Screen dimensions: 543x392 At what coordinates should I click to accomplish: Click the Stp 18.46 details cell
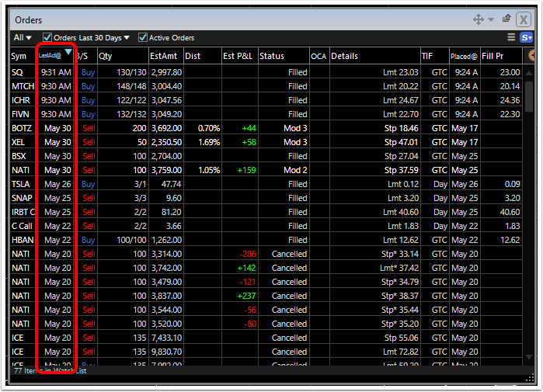401,128
